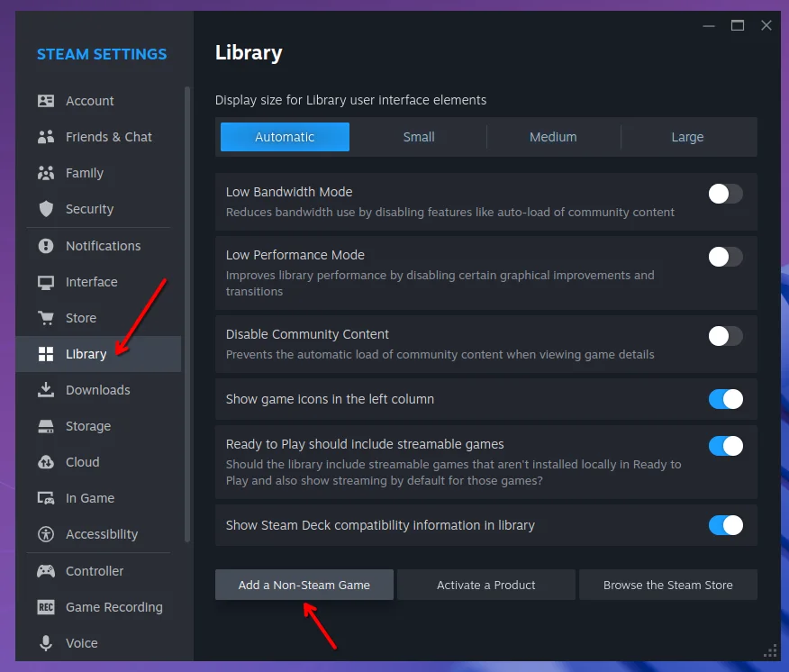Click the In Game overlay icon

pos(46,498)
